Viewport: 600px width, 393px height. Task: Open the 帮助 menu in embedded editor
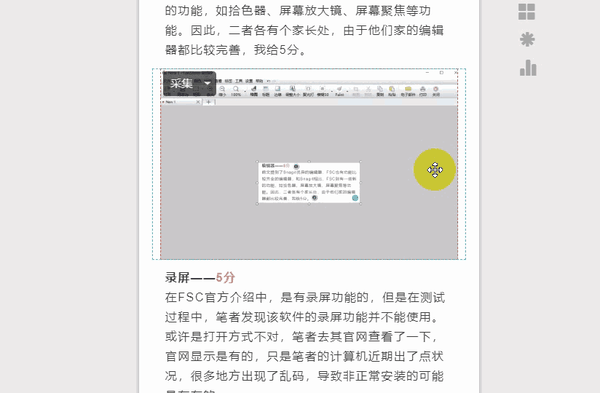[x=259, y=81]
